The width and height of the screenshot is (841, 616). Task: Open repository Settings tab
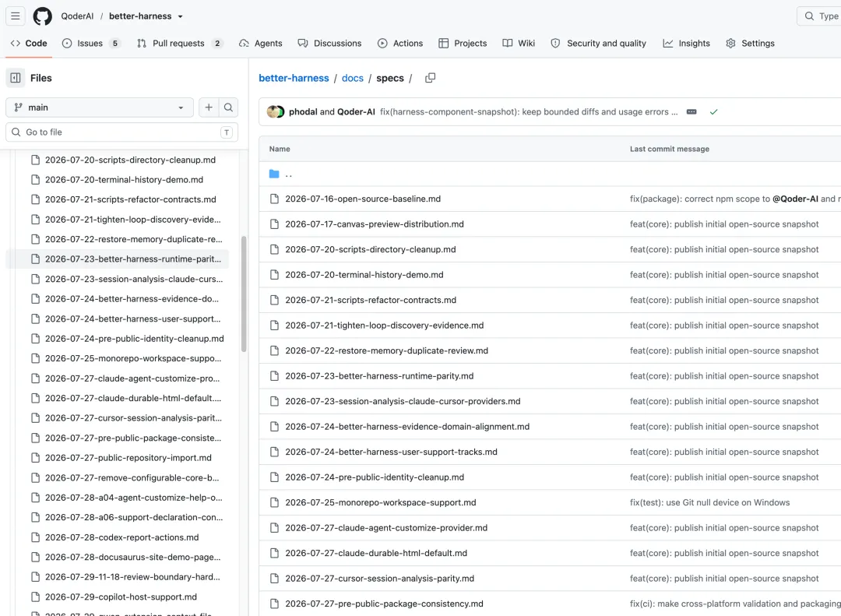[750, 43]
